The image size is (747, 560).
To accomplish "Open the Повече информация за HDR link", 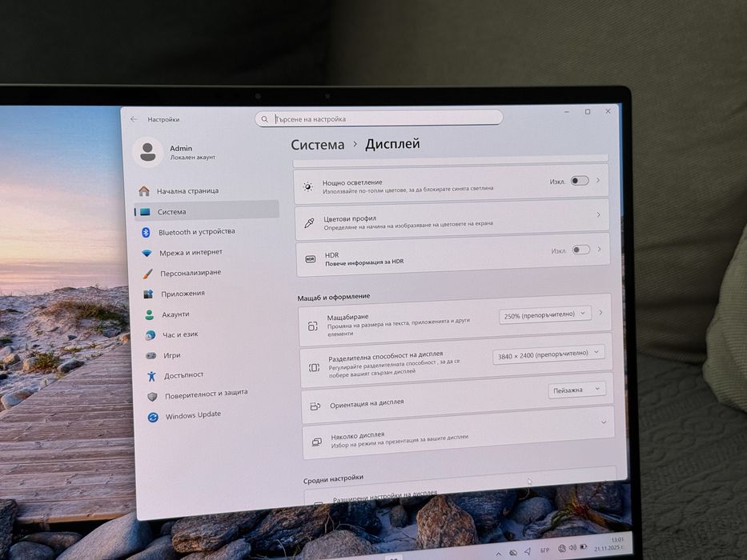I will click(364, 262).
